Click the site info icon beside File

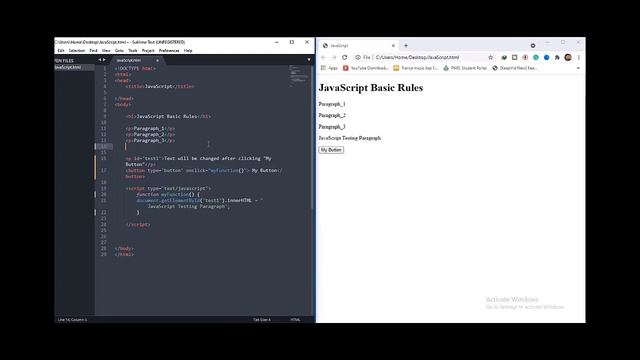358,58
